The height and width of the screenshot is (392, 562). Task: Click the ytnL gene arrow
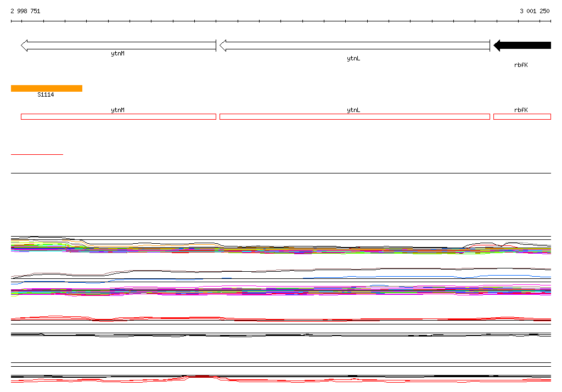pyautogui.click(x=355, y=46)
